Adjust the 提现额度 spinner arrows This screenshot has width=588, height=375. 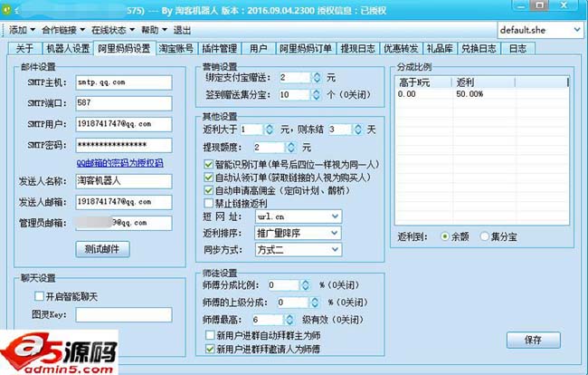(291, 147)
